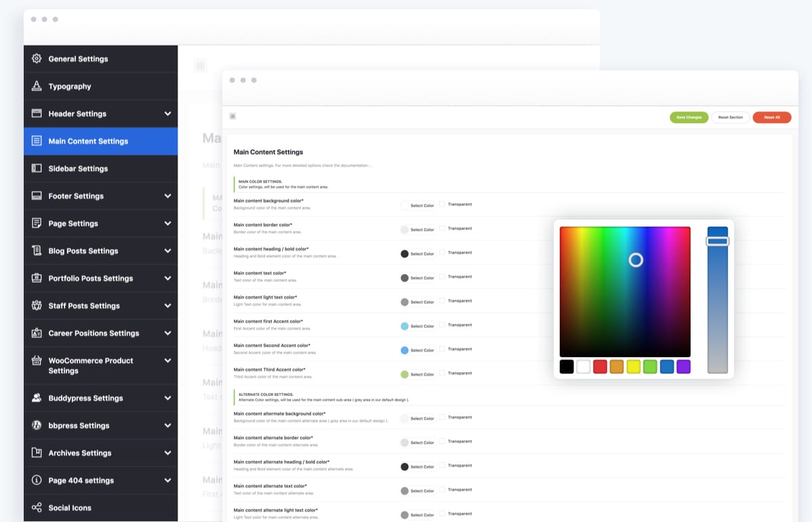This screenshot has height=522, width=812.
Task: Click the green Save Changes button
Action: point(689,117)
